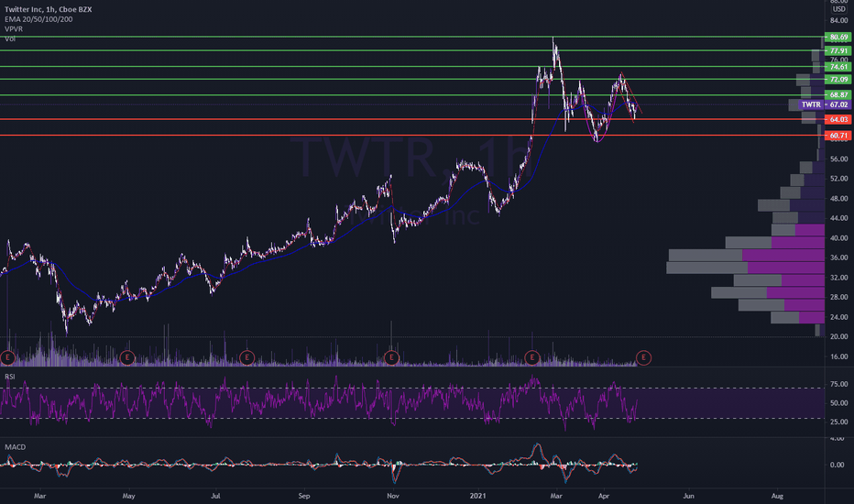The image size is (854, 504).
Task: Select the 68.87 price level label
Action: [x=838, y=94]
